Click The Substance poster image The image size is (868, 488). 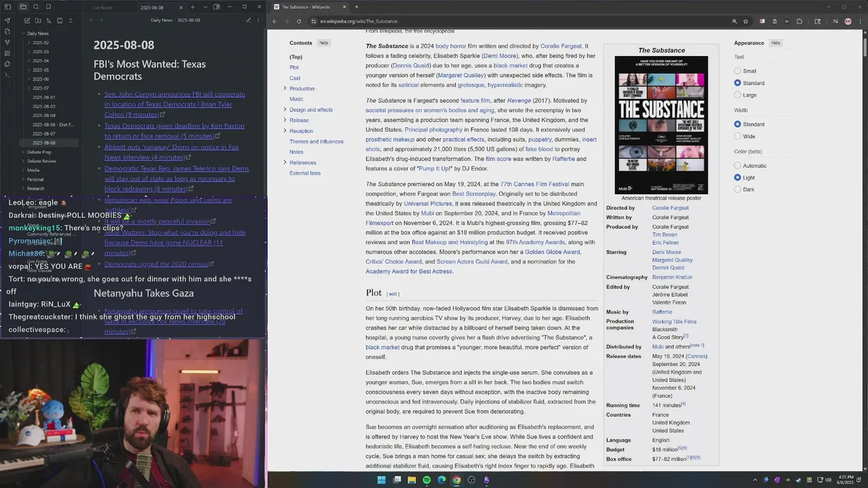click(x=661, y=125)
